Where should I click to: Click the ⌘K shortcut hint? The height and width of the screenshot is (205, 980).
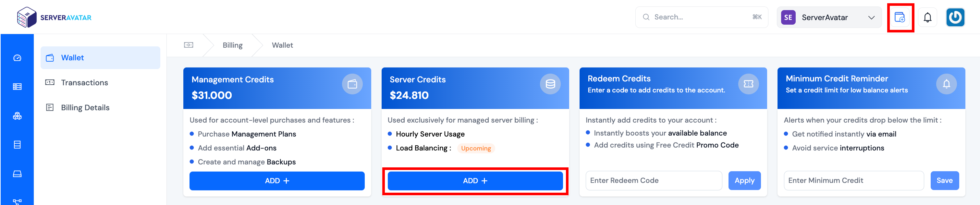pos(757,17)
